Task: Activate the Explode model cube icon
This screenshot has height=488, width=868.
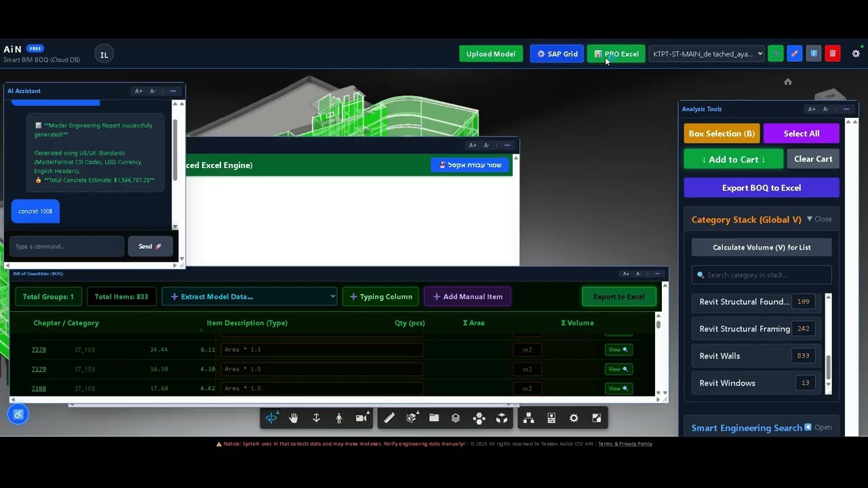Action: [502, 418]
